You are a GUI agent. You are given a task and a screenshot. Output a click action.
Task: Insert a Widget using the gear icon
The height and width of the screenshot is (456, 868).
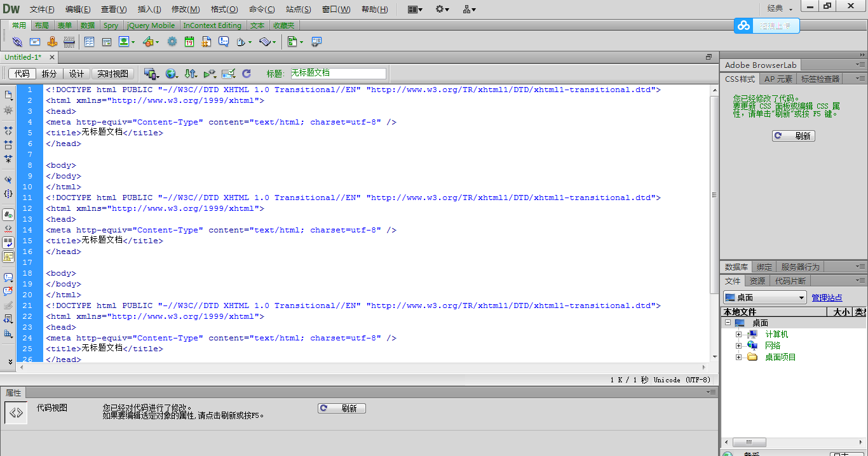click(x=172, y=41)
